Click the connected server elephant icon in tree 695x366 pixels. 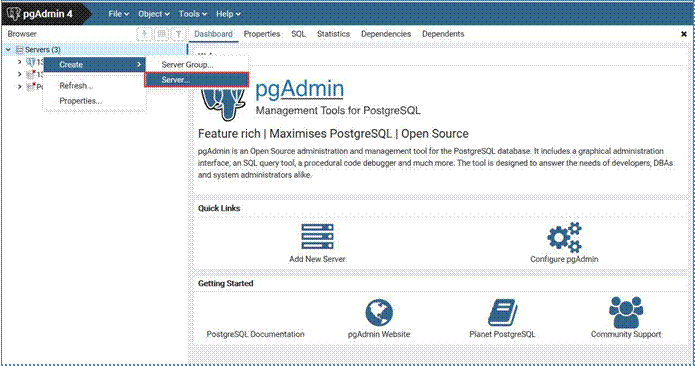pyautogui.click(x=31, y=62)
